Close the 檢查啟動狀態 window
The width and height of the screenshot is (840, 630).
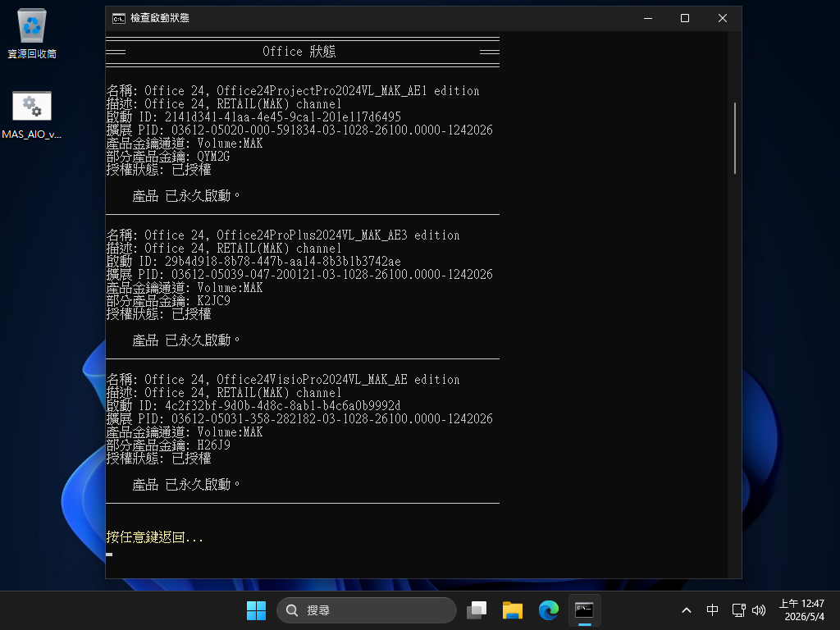click(723, 18)
